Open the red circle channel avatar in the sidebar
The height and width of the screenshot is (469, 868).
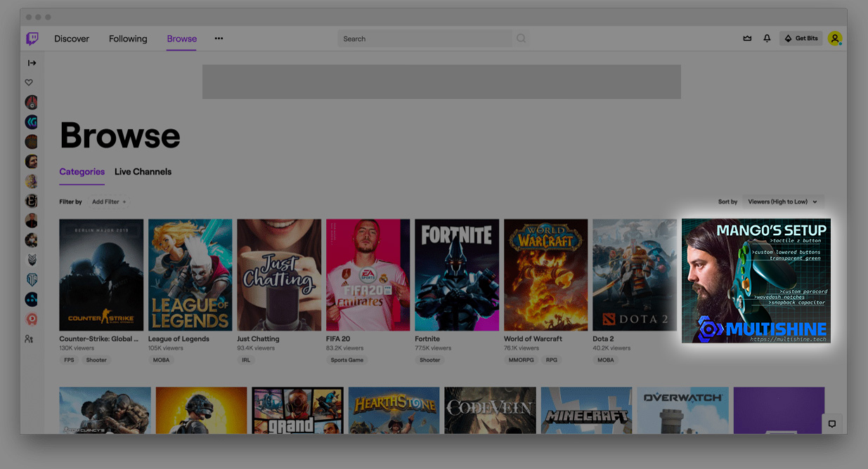31,319
